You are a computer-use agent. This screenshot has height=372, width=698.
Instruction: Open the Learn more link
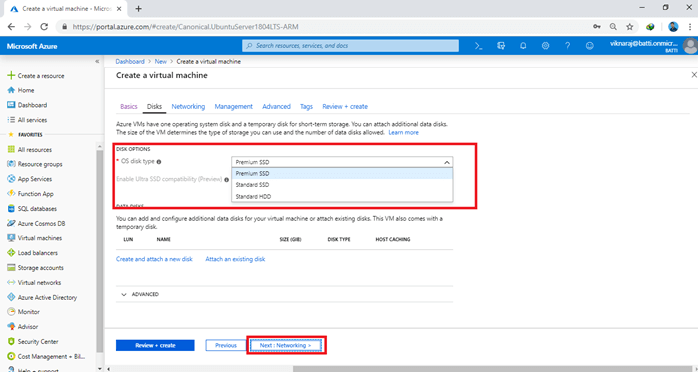click(403, 133)
